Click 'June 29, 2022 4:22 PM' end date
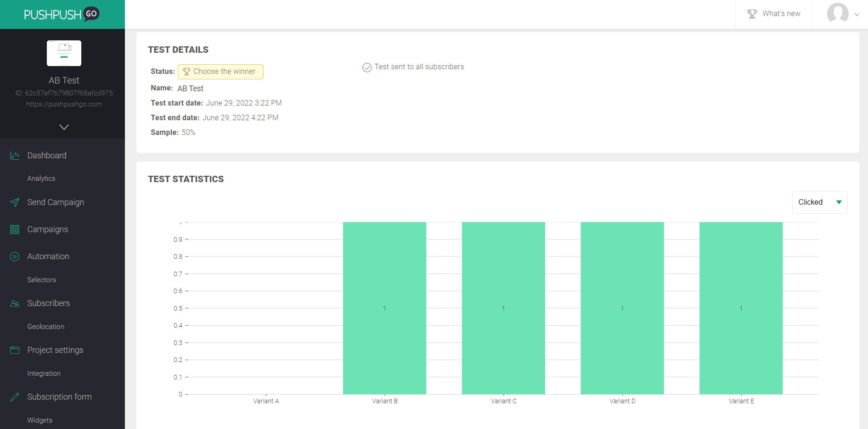The width and height of the screenshot is (868, 429). (240, 118)
